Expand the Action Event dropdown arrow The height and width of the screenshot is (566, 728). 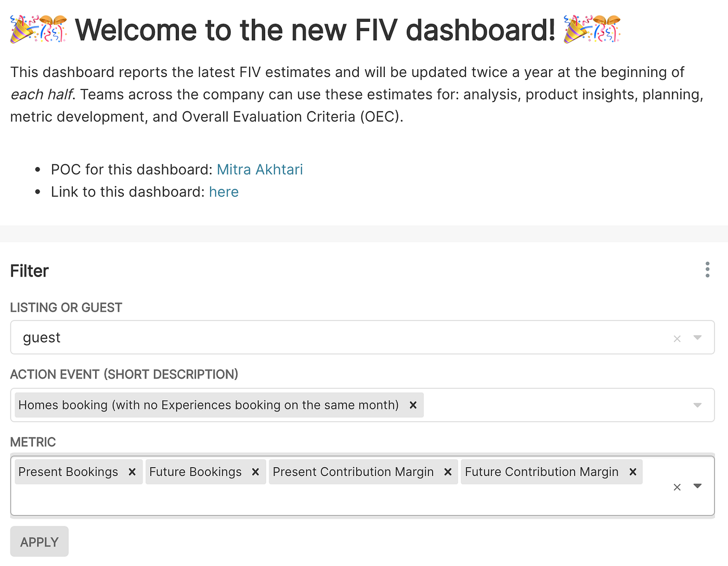click(x=698, y=405)
